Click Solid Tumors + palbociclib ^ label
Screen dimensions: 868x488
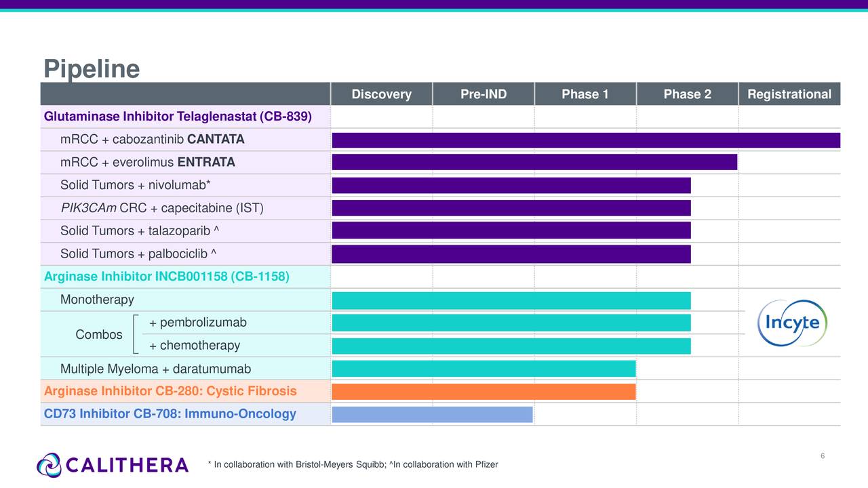click(x=138, y=254)
